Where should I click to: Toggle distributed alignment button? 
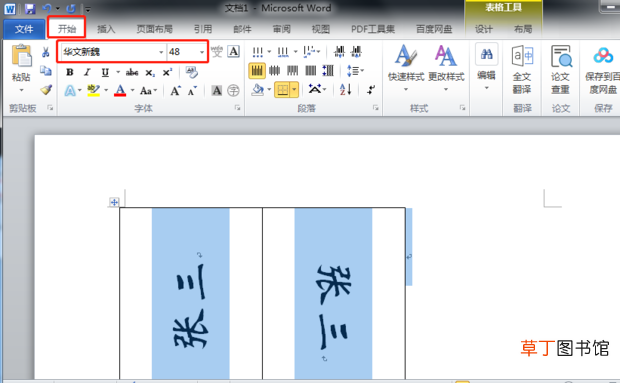[328, 71]
